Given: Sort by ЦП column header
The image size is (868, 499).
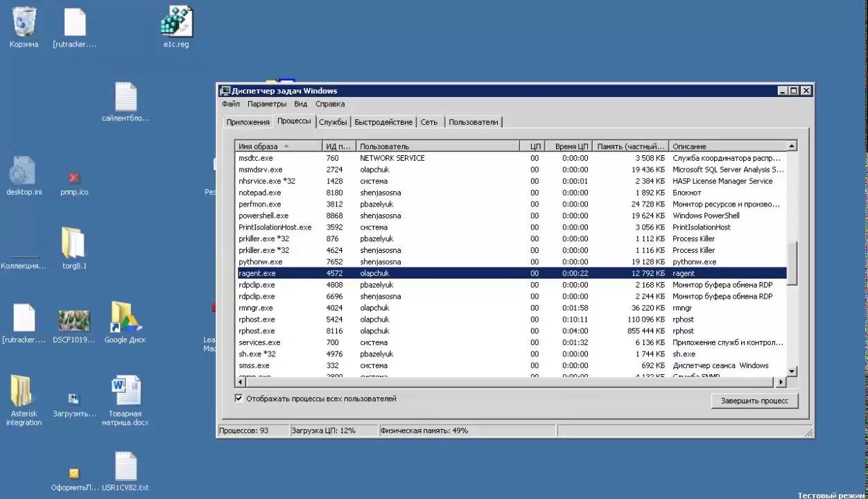Looking at the screenshot, I should tap(531, 146).
